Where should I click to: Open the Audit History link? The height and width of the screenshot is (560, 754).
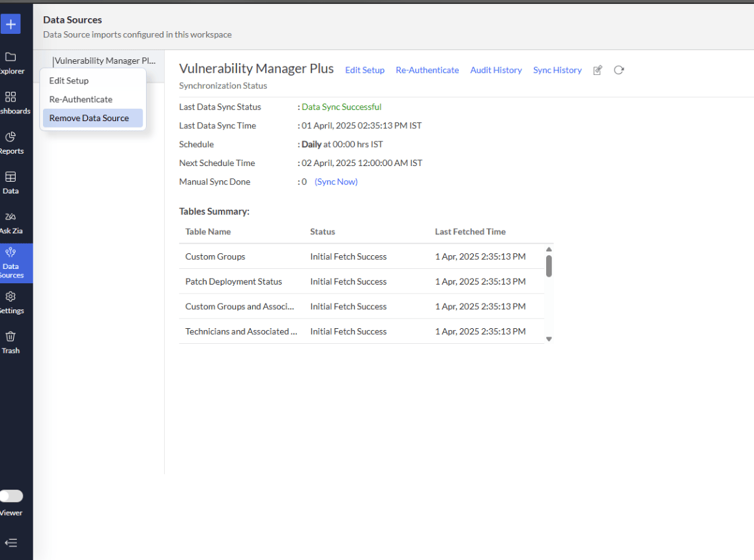(x=496, y=70)
